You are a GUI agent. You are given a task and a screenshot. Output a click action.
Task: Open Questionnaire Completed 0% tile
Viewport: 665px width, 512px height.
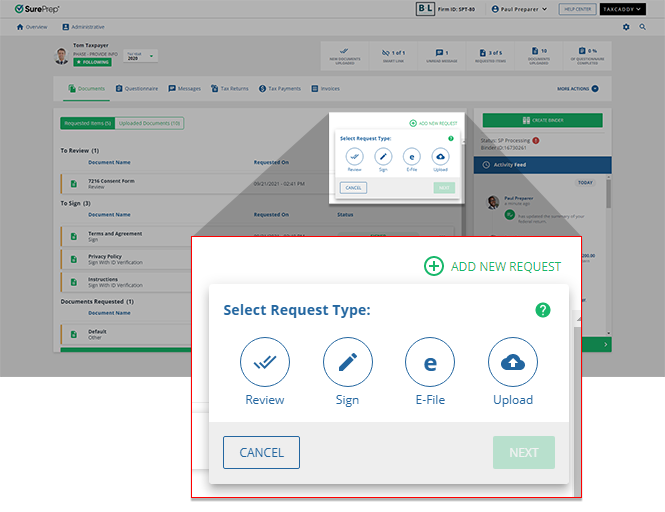[x=587, y=56]
